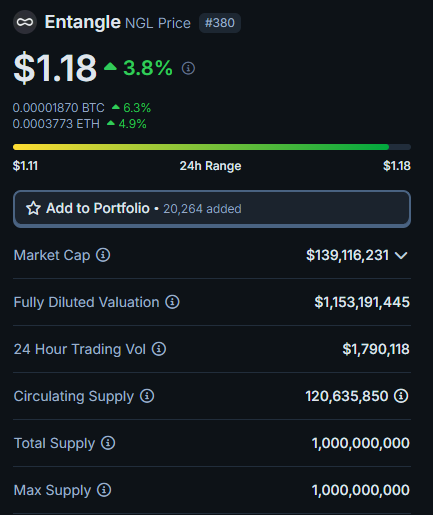The height and width of the screenshot is (515, 433).
Task: Click the #380 rank badge
Action: point(220,23)
